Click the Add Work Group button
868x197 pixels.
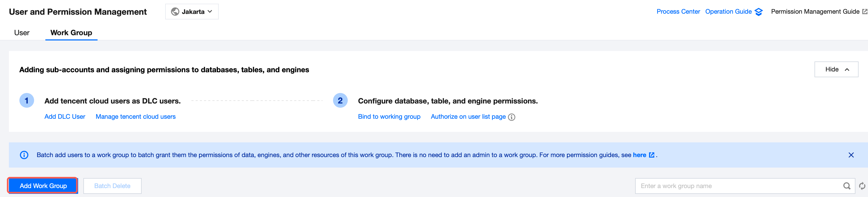coord(43,186)
